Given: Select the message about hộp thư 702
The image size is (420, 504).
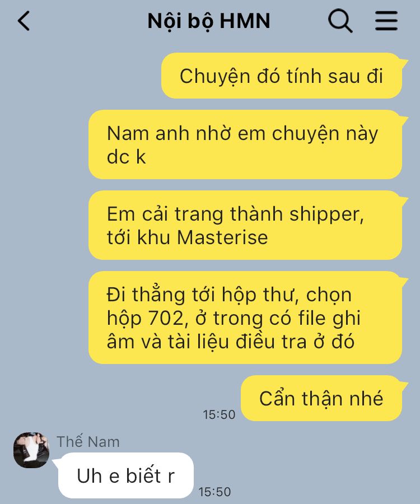Looking at the screenshot, I should [x=245, y=318].
